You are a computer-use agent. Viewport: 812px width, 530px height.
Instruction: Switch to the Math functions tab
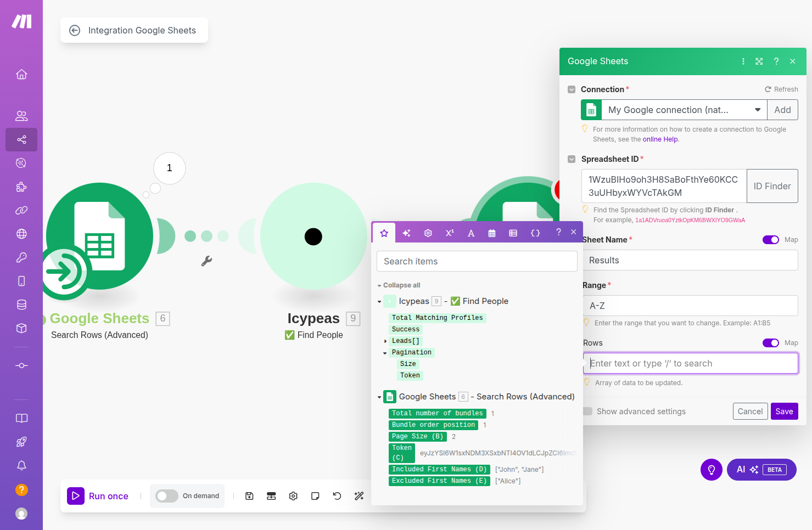(x=450, y=233)
